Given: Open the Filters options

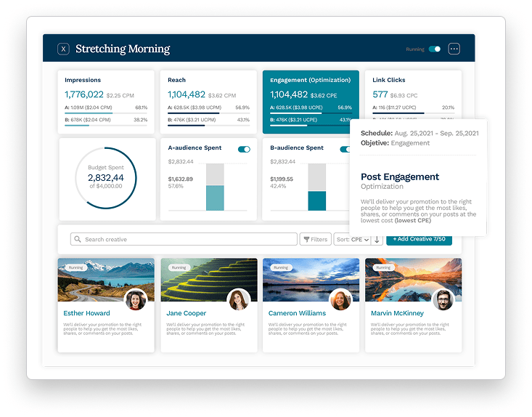Looking at the screenshot, I should (x=315, y=239).
